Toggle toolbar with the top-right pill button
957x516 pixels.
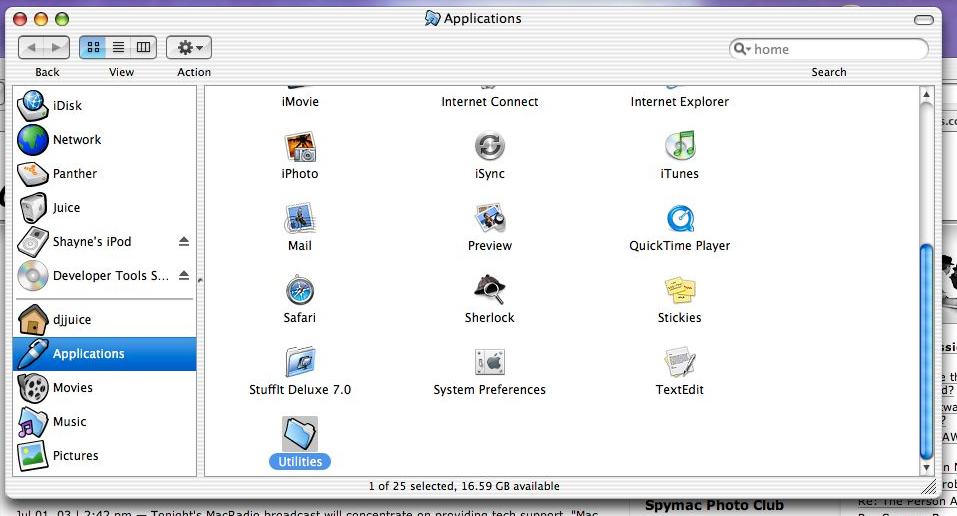coord(923,20)
